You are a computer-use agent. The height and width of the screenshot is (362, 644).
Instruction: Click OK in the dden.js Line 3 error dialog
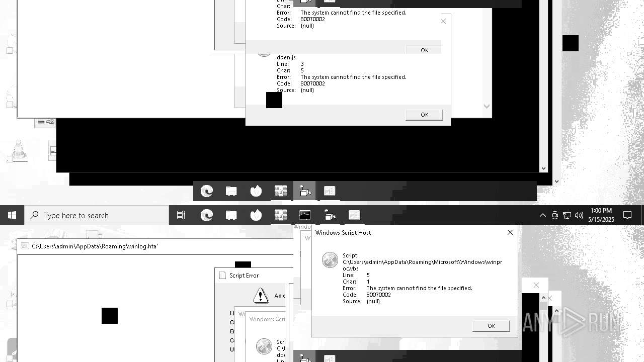tap(424, 115)
